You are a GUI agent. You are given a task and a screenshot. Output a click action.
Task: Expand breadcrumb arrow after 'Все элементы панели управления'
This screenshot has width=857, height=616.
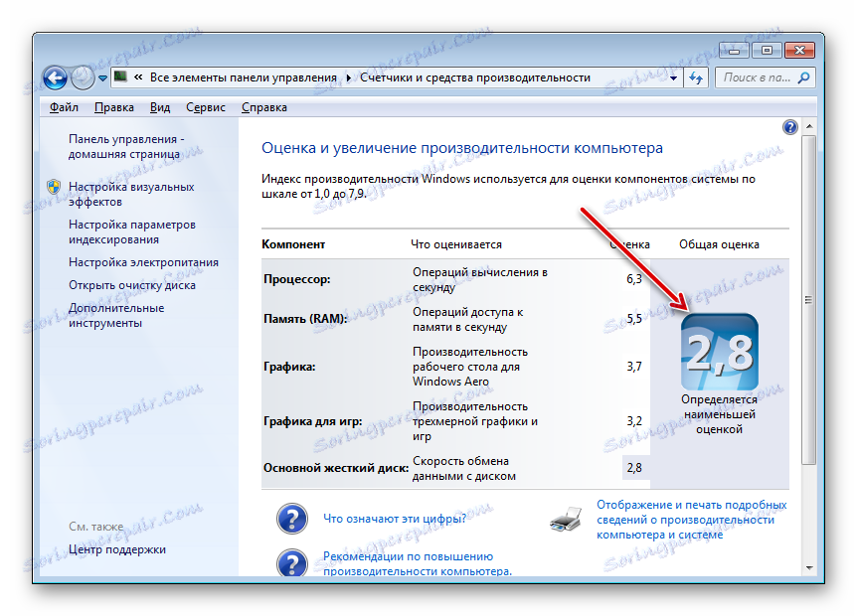pos(349,78)
